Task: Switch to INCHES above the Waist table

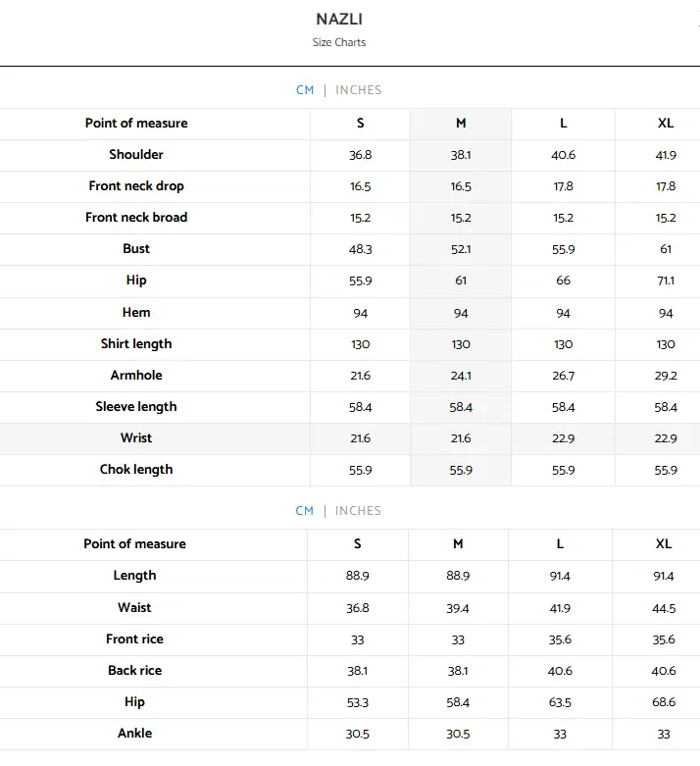Action: (357, 511)
